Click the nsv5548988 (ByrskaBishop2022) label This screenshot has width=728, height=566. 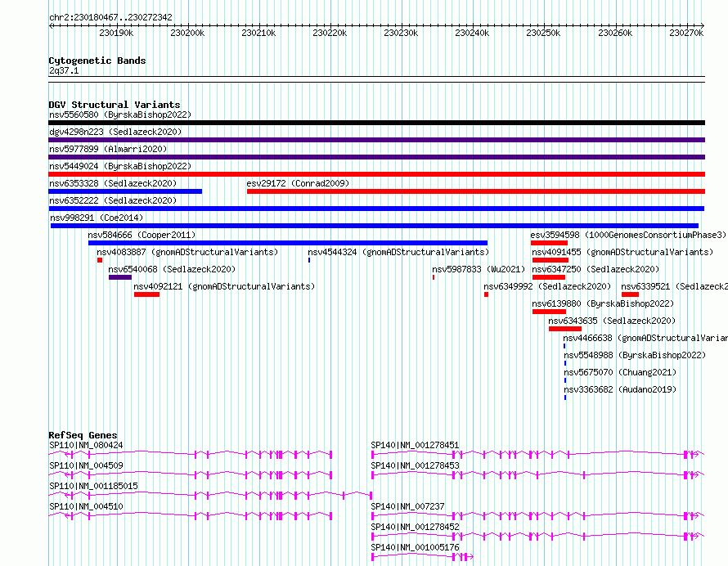tap(635, 355)
